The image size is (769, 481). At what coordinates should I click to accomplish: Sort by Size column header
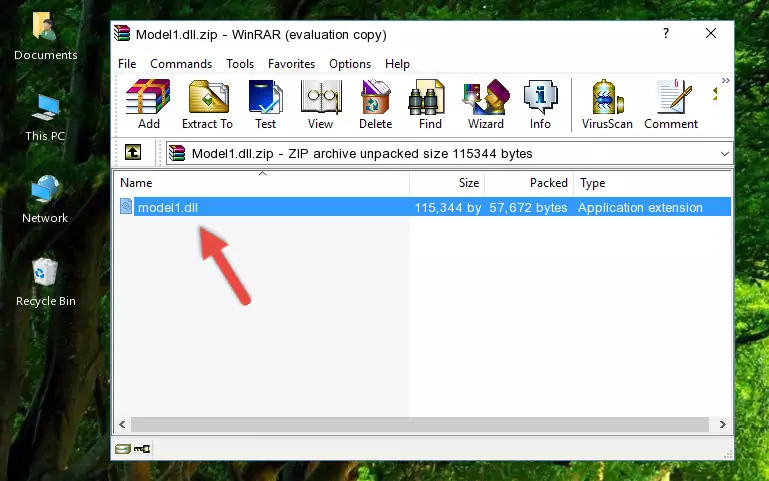(447, 183)
